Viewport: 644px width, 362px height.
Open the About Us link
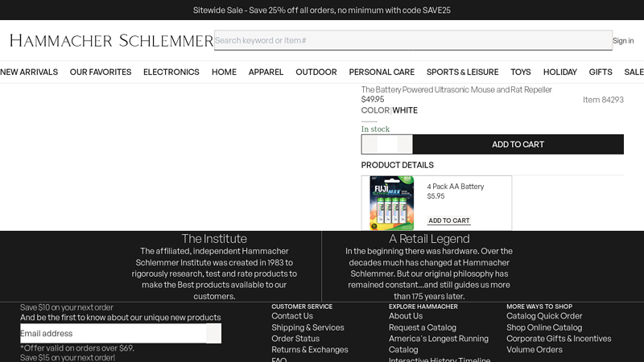(406, 316)
